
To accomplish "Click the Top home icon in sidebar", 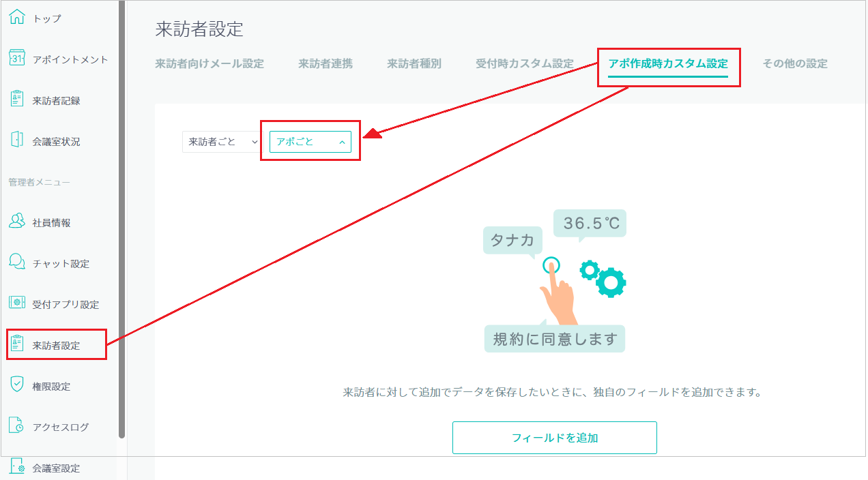I will (18, 18).
